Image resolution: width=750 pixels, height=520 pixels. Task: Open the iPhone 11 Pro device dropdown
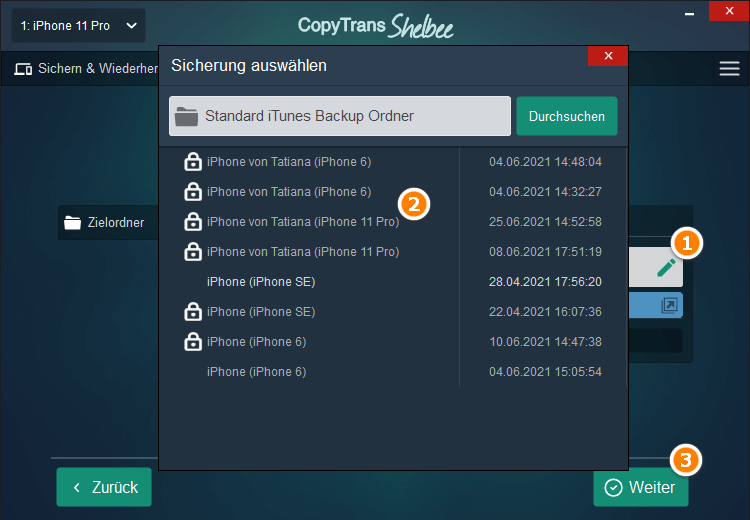[78, 25]
